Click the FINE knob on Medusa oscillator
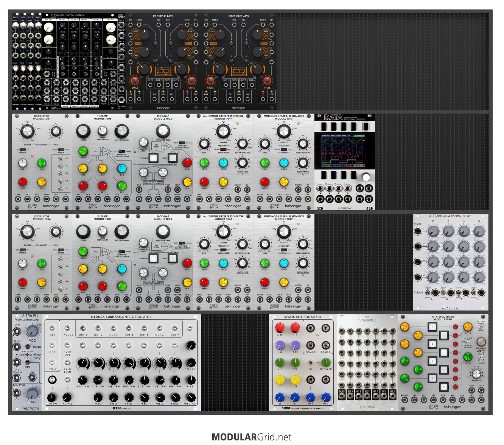Screen dimensions: 504x445 [190, 380]
